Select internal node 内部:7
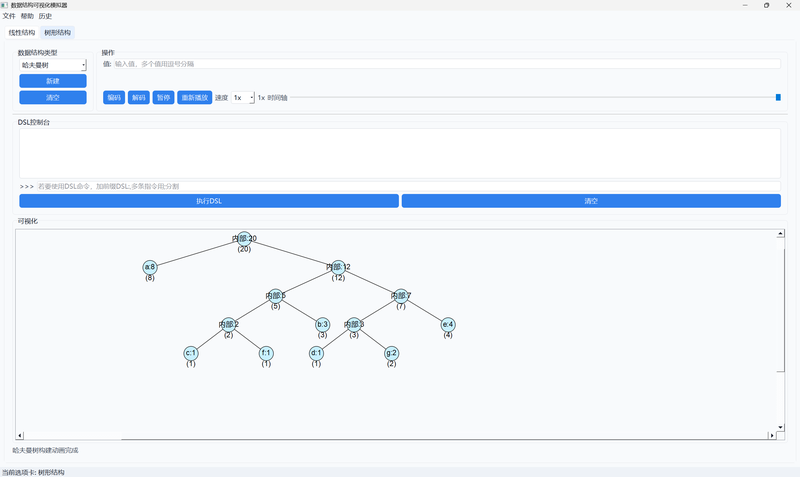 [401, 295]
